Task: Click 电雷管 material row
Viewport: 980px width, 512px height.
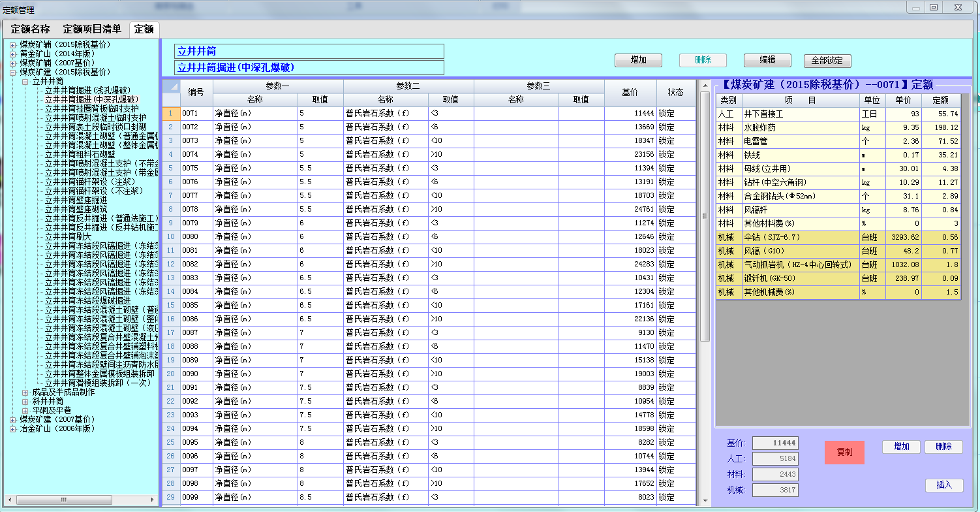Action: click(x=838, y=141)
